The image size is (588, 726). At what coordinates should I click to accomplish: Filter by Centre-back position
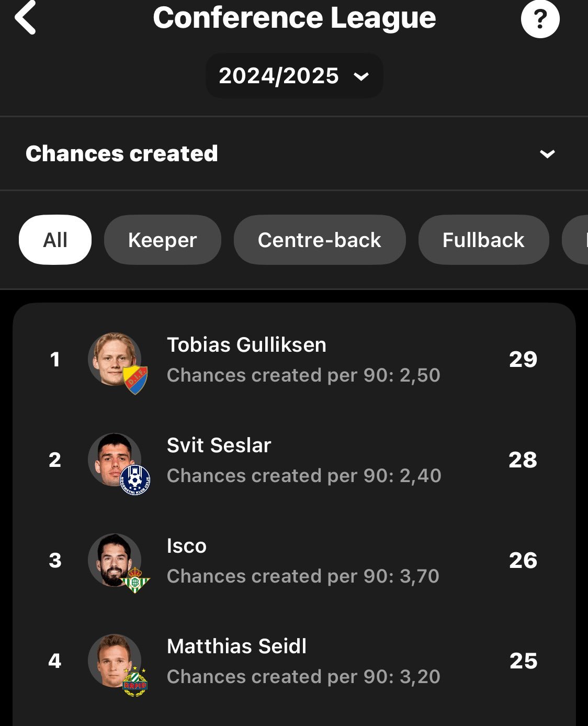click(319, 240)
